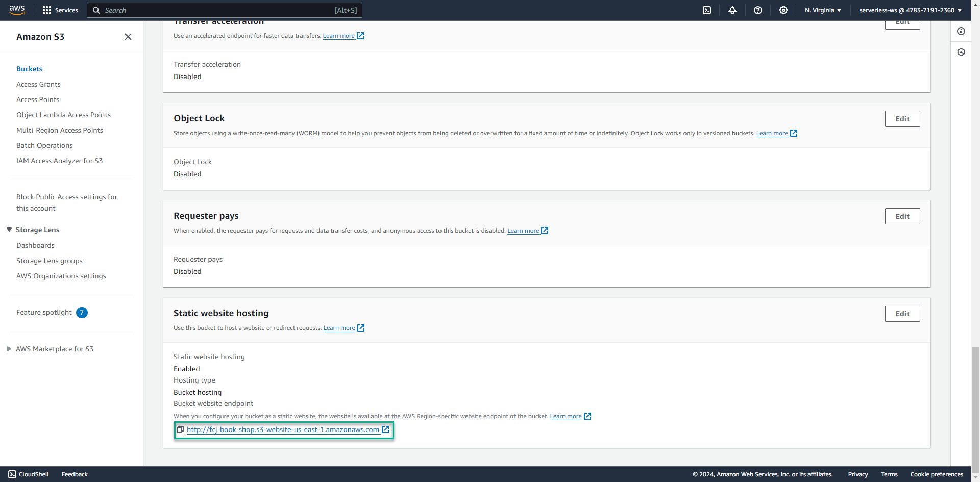This screenshot has width=980, height=482.
Task: Click external icon next to Transfer acceleration Learn more
Action: tap(360, 36)
